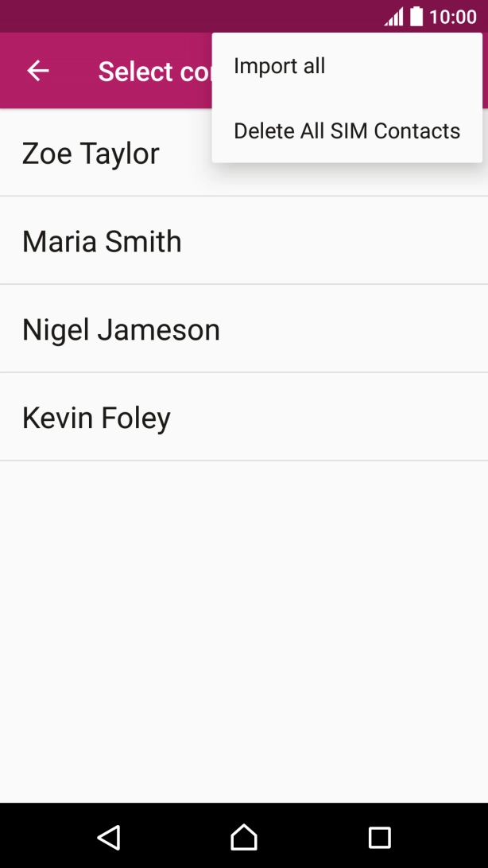Tap pink toolbar gap between arrow and title
The height and width of the screenshot is (868, 488).
point(75,72)
